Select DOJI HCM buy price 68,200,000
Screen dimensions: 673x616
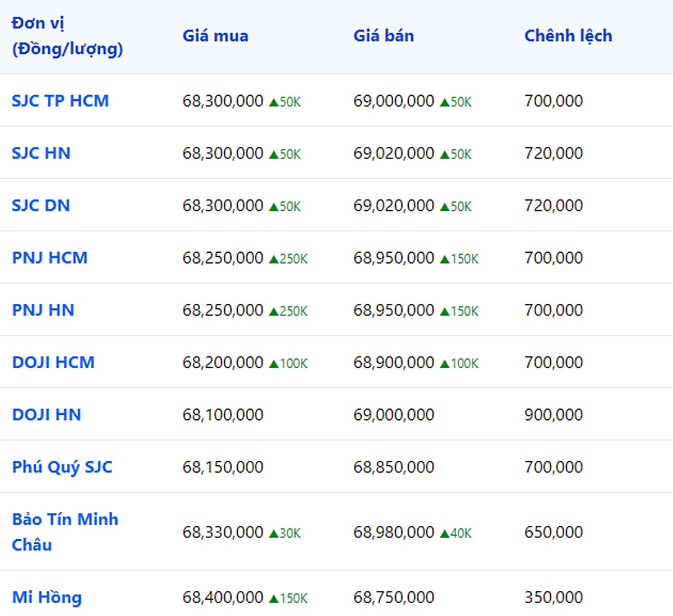223,362
